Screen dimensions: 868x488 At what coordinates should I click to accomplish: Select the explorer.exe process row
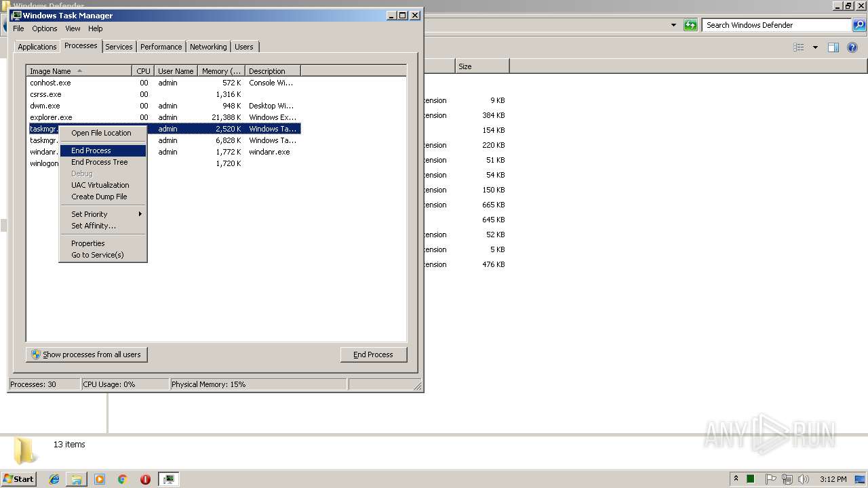pos(163,117)
